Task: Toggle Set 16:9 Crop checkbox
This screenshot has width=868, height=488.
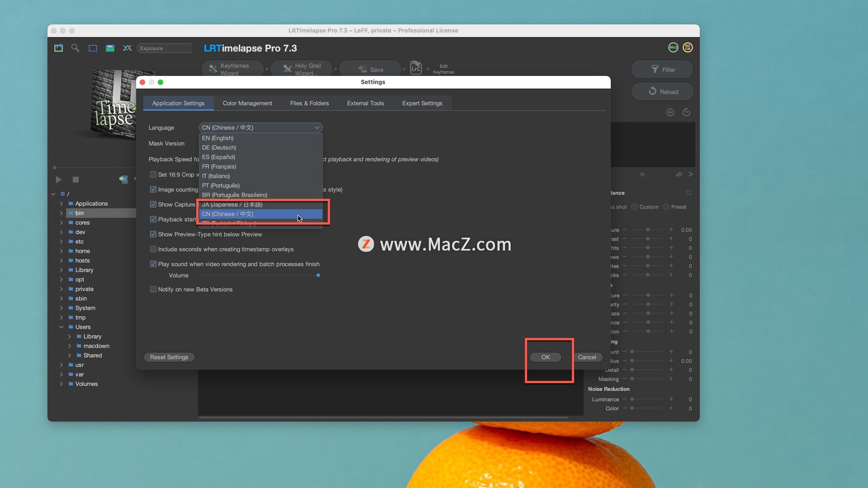Action: (x=153, y=174)
